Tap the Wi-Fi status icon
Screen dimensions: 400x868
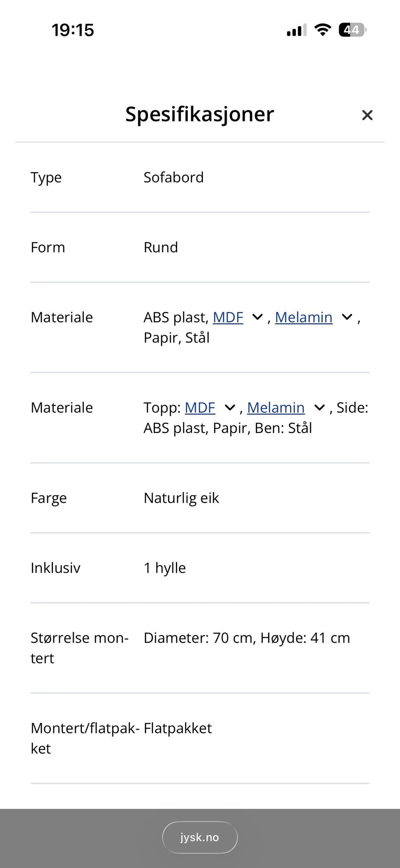322,30
